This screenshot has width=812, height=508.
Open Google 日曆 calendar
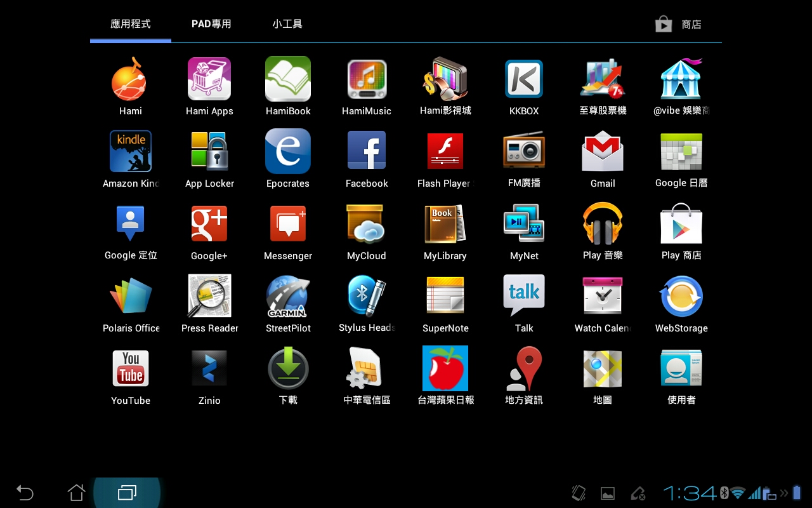coord(681,151)
